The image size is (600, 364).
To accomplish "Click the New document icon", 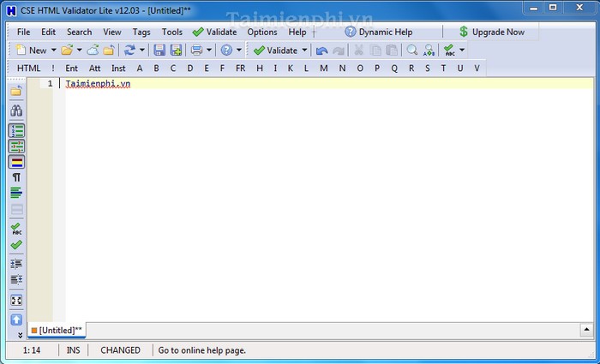I will pos(21,50).
